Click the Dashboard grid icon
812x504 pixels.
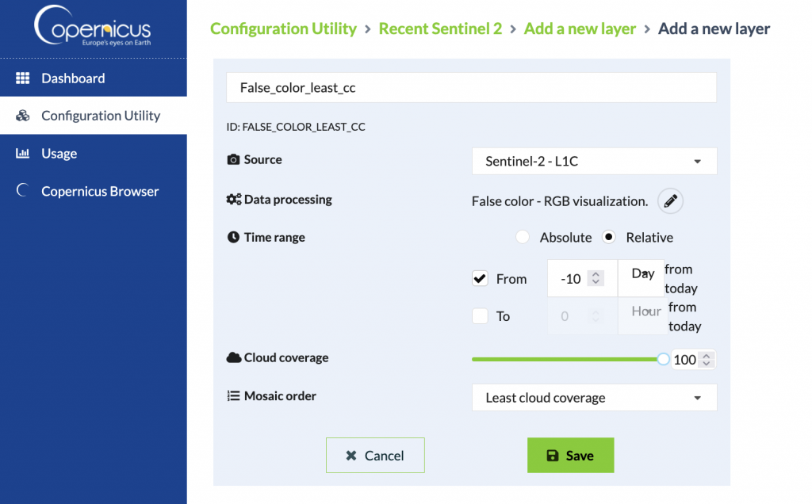point(23,78)
